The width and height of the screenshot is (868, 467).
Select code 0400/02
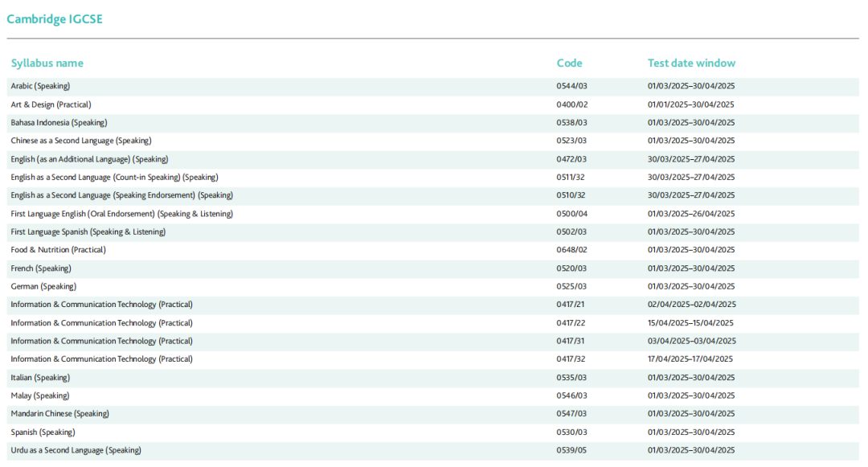(572, 104)
